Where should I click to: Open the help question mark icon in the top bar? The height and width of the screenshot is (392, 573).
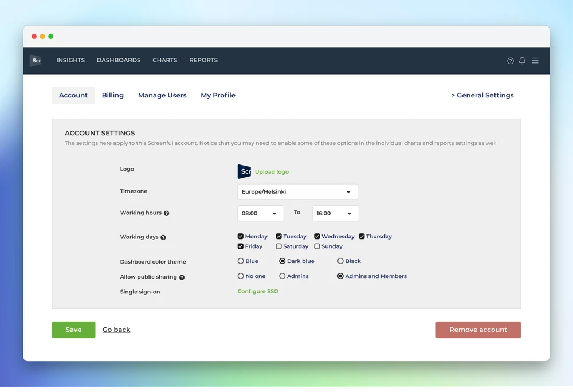[511, 61]
